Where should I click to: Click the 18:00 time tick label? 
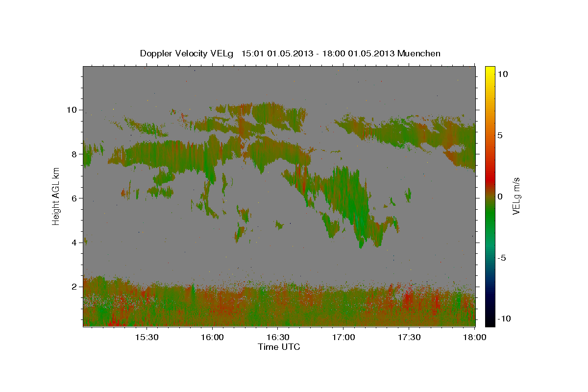(x=474, y=337)
